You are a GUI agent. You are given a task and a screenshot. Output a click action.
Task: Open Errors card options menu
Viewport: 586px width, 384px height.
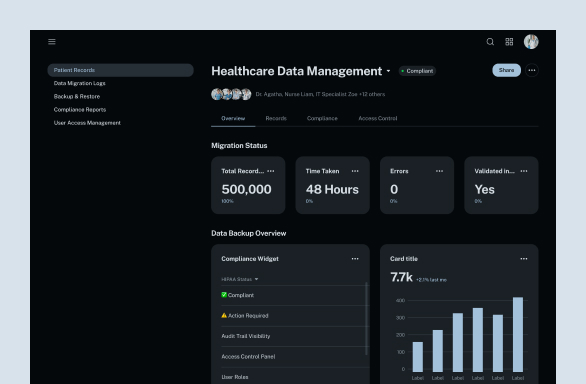pyautogui.click(x=440, y=171)
